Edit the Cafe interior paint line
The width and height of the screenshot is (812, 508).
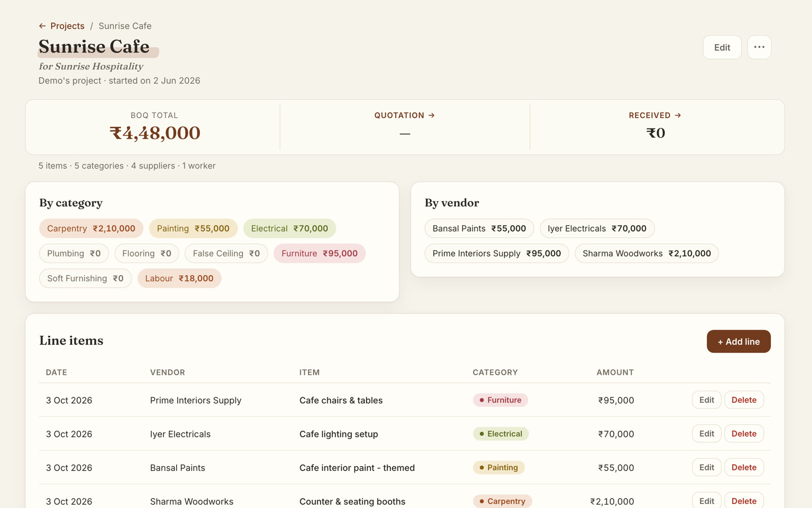[706, 467]
